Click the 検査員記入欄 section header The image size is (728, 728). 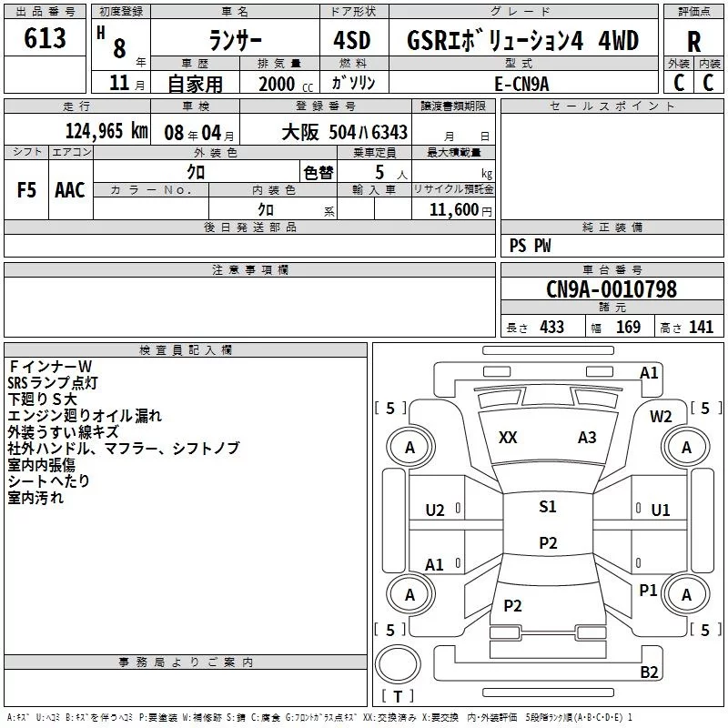[x=186, y=350]
